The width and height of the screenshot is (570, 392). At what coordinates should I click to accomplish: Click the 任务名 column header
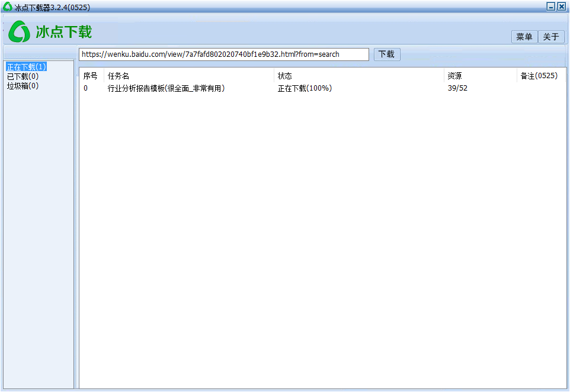coord(188,76)
